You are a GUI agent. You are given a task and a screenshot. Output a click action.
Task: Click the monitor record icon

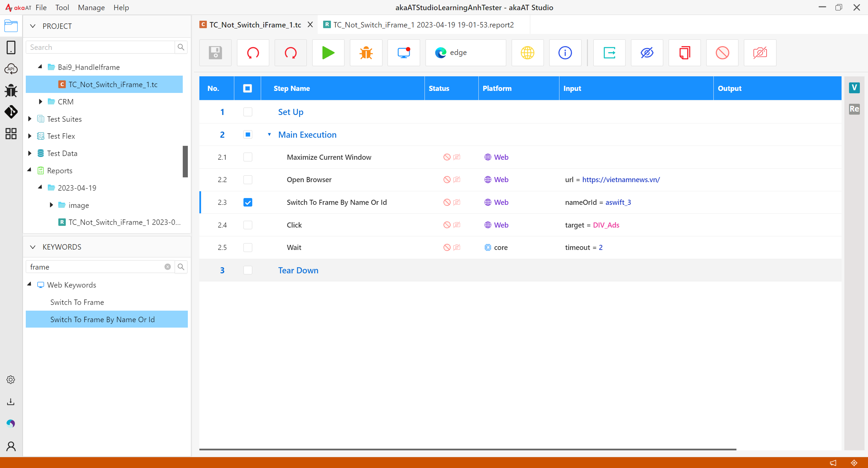tap(403, 53)
